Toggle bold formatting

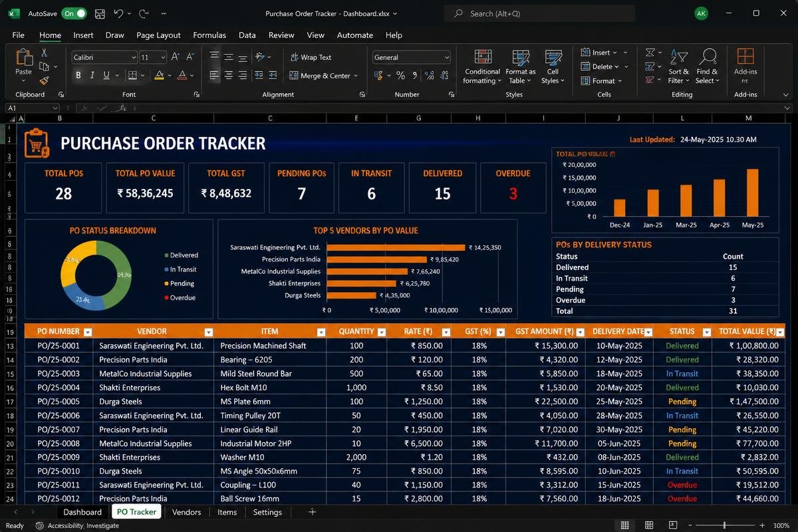tap(78, 76)
